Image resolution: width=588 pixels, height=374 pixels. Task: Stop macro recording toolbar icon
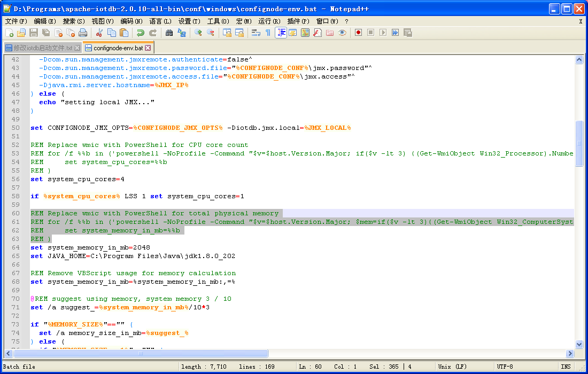tap(371, 33)
